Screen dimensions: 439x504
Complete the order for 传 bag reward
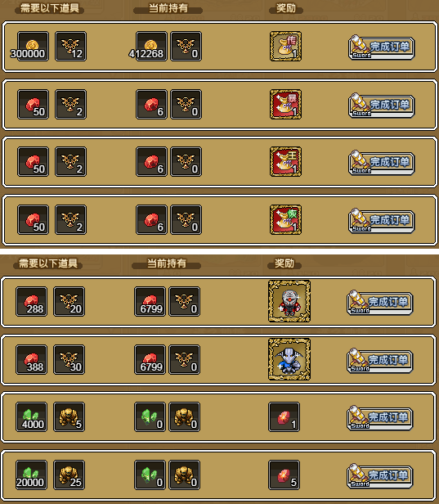coord(382,47)
